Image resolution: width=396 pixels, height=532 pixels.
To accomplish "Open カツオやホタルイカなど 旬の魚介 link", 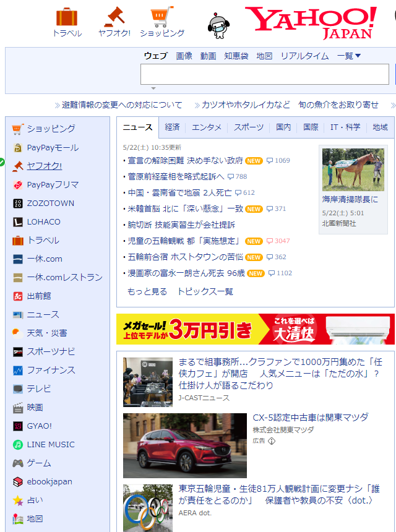I will (290, 105).
